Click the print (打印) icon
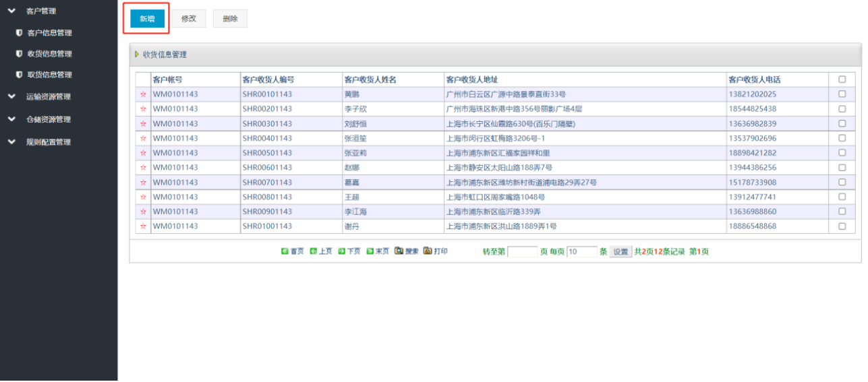 pyautogui.click(x=428, y=251)
